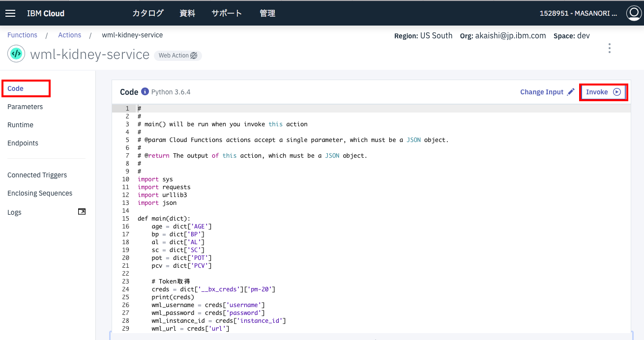Screen dimensions: 644x340
Task: Click the Web Action disabled badge icon
Action: 193,55
